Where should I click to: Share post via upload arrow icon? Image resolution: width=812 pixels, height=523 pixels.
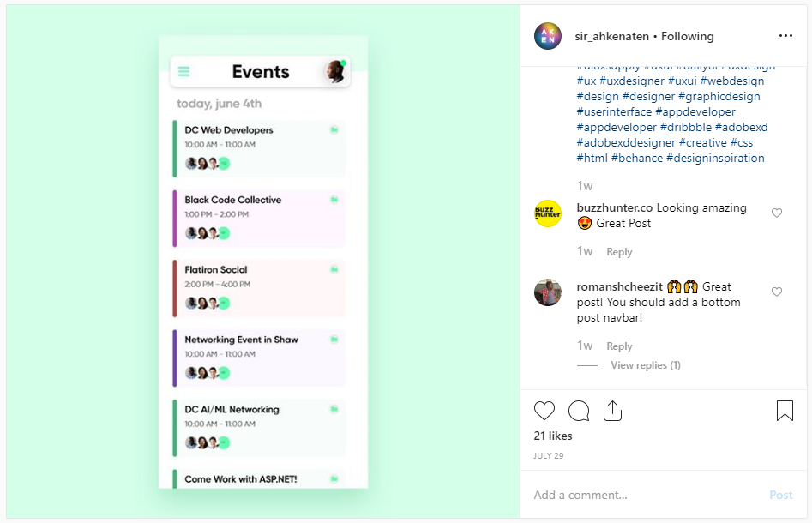pyautogui.click(x=612, y=411)
